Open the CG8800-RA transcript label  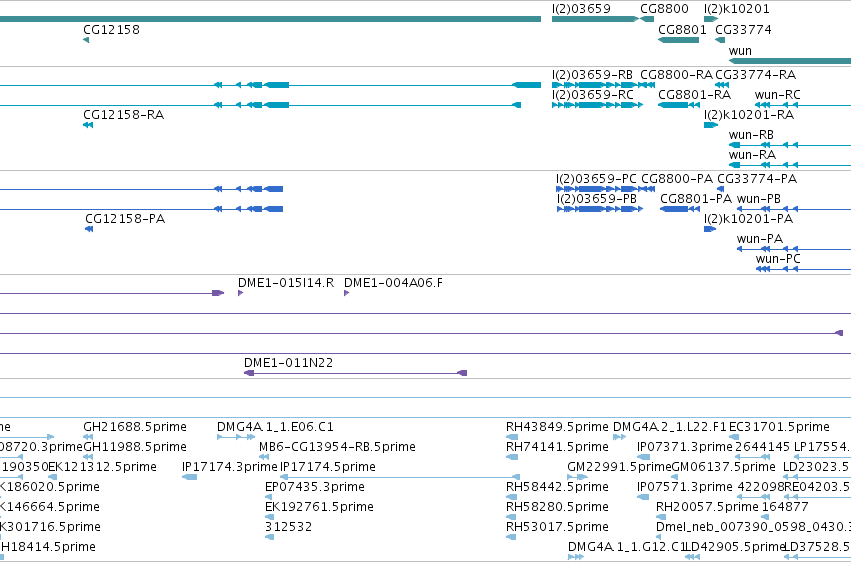click(x=676, y=74)
